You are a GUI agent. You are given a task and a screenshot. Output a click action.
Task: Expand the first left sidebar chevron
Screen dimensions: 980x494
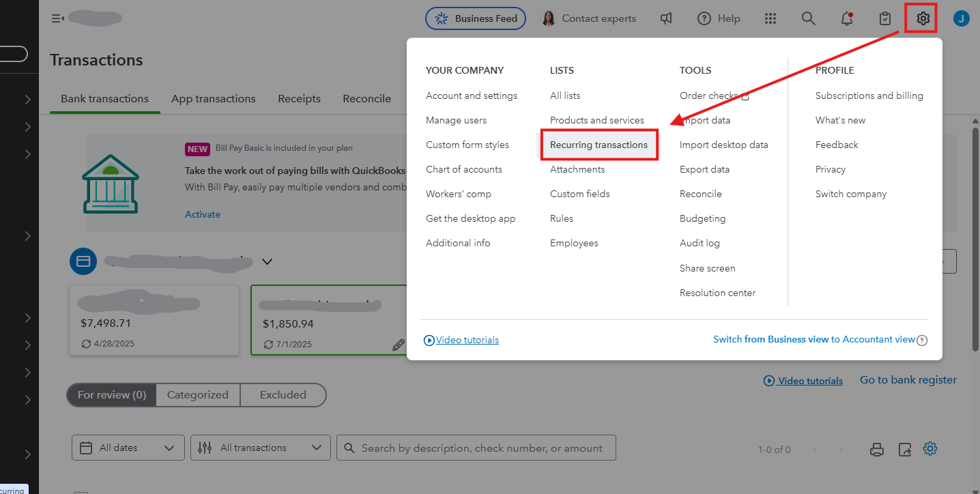coord(27,100)
